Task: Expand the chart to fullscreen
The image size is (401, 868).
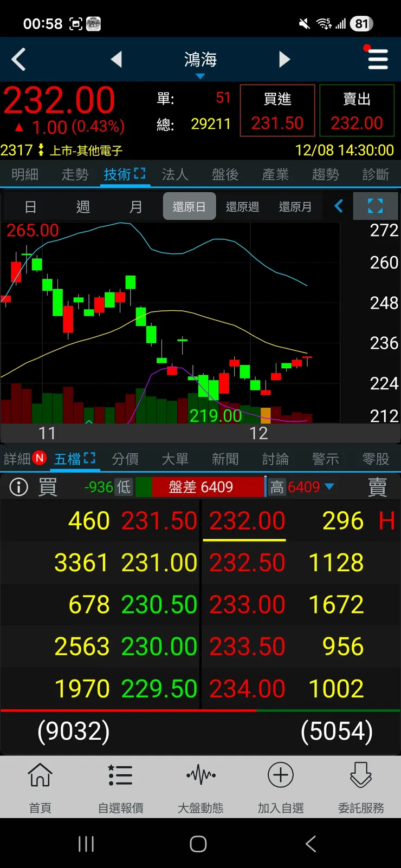Action: 376,206
